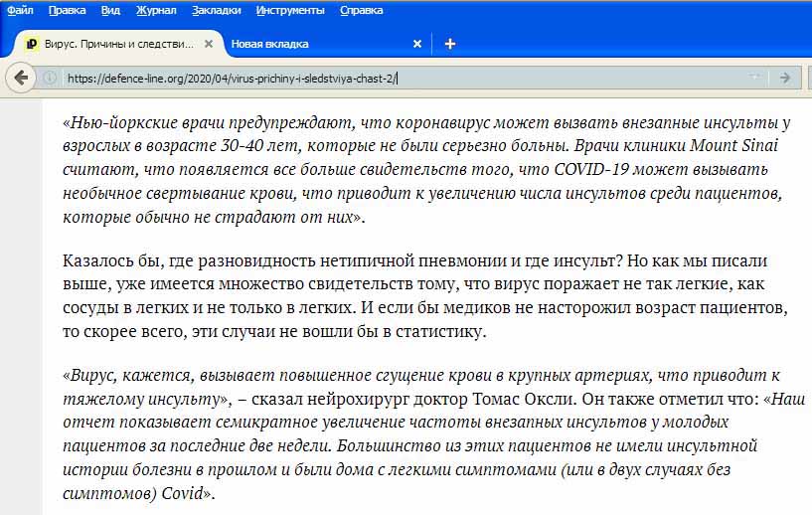Click the go arrow in address bar

[x=785, y=78]
